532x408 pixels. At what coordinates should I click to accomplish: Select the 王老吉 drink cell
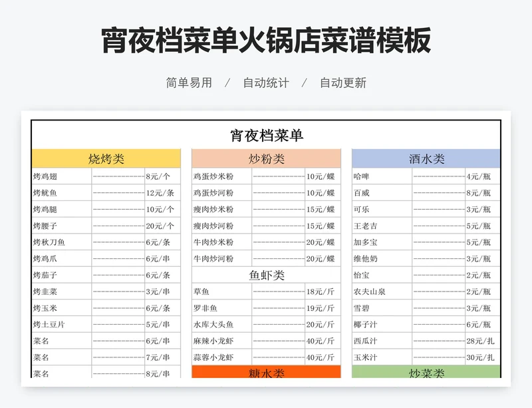point(382,226)
